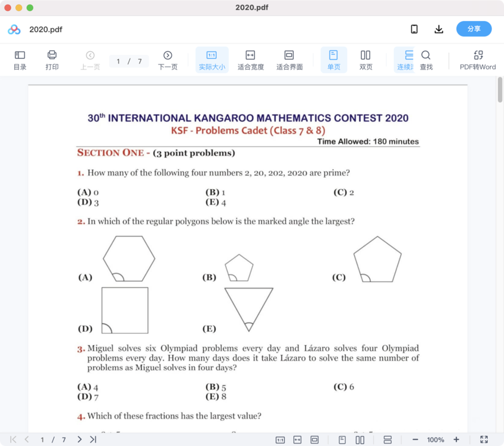Click the next page arrow in bottom bar

(79, 439)
